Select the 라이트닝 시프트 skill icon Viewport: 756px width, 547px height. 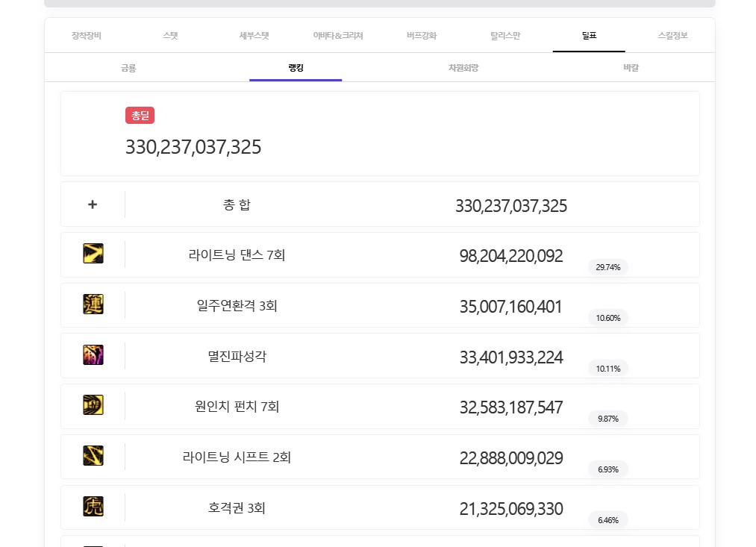coord(93,456)
